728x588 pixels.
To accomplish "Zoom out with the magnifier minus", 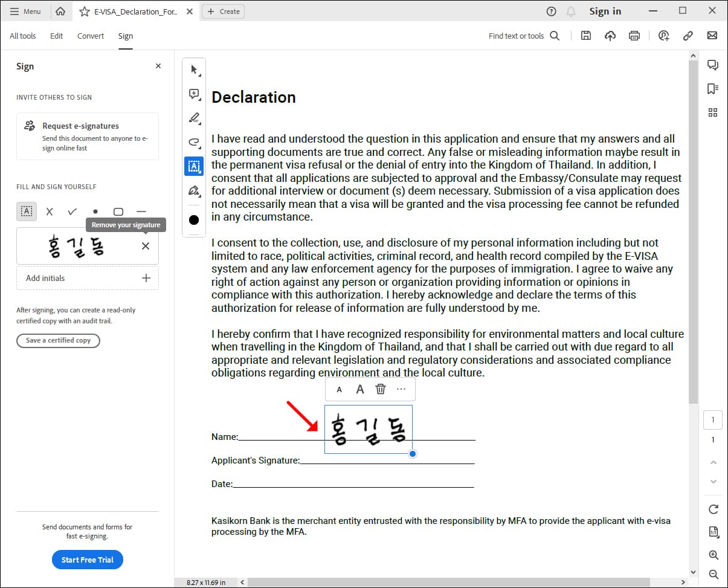I will tap(713, 574).
